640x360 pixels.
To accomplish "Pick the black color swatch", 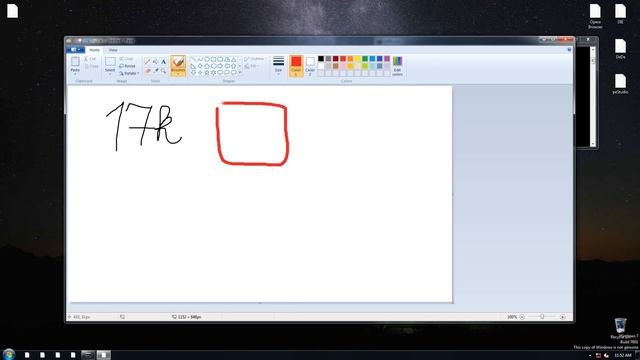I will point(321,59).
